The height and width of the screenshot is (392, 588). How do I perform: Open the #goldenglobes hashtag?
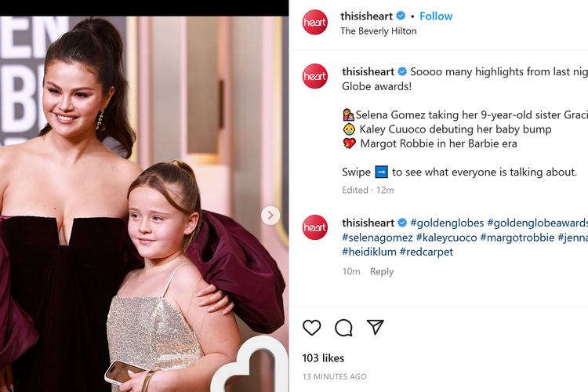(447, 223)
